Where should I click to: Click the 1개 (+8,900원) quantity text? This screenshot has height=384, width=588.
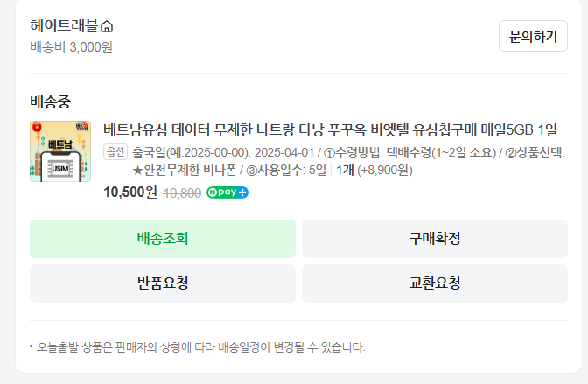tap(374, 170)
